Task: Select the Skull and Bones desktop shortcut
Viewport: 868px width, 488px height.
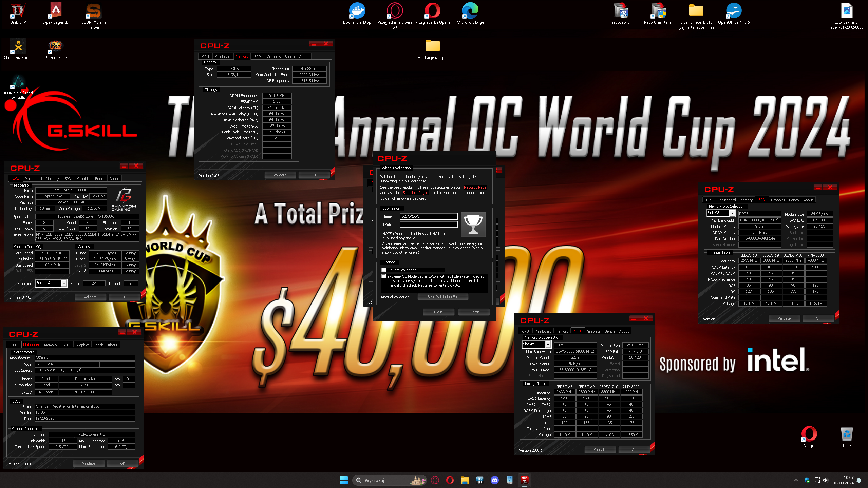Action: coord(18,49)
